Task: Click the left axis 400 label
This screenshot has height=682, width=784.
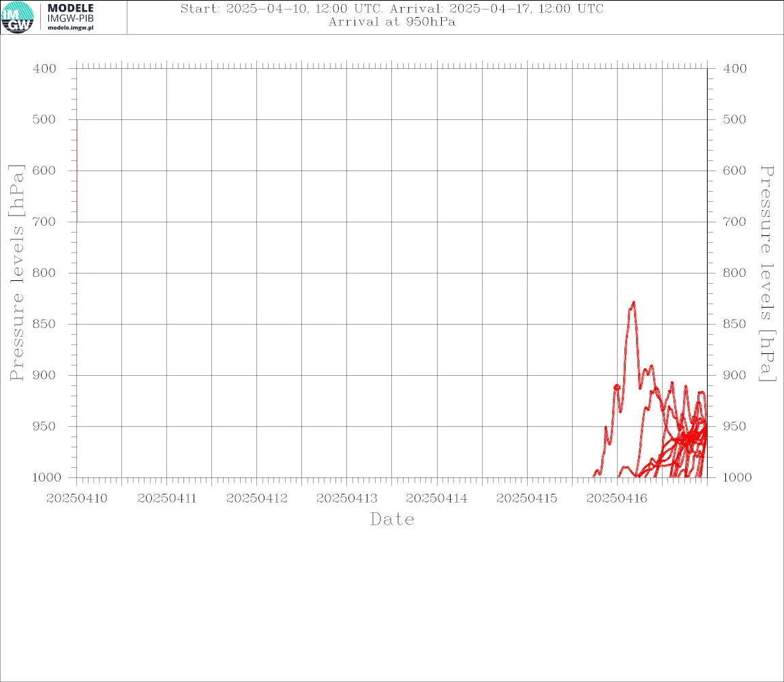Action: point(44,69)
